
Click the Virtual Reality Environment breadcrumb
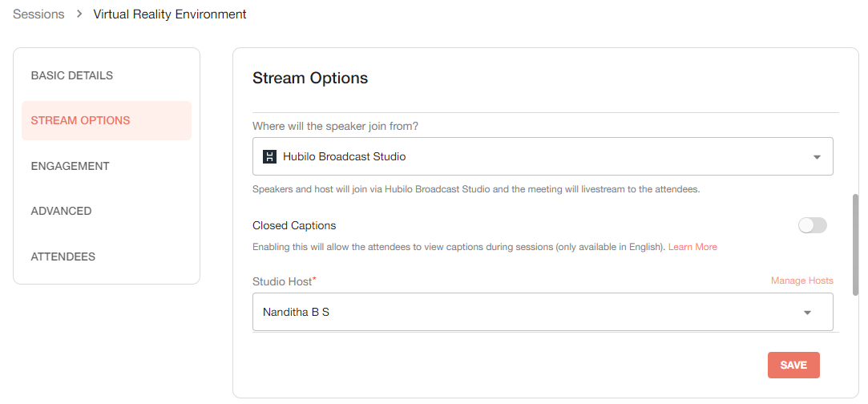pyautogui.click(x=170, y=14)
